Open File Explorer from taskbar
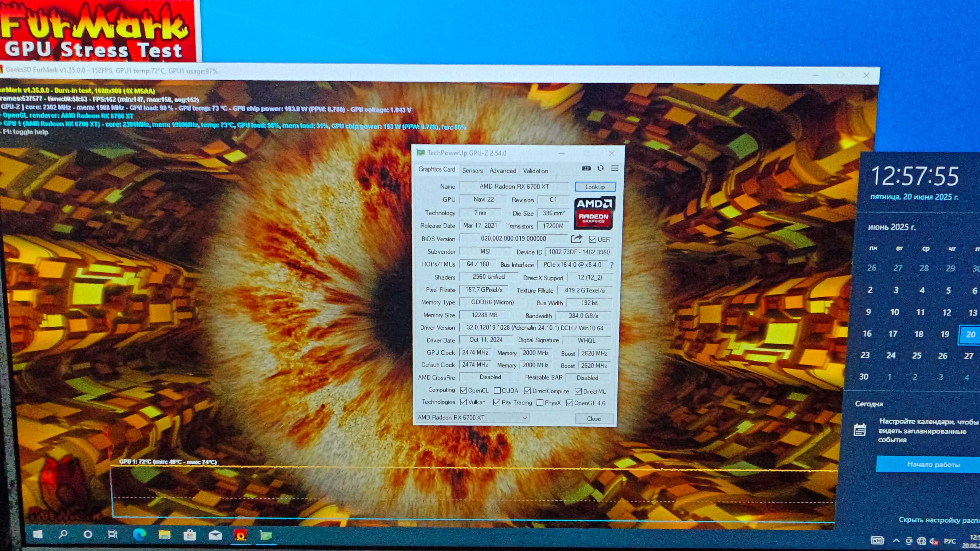Viewport: 980px width, 551px height. point(164,535)
